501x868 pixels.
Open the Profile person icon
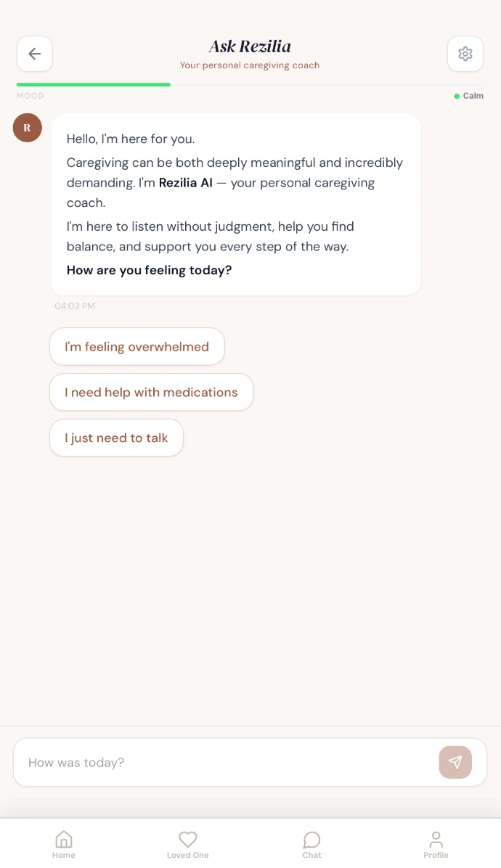436,840
